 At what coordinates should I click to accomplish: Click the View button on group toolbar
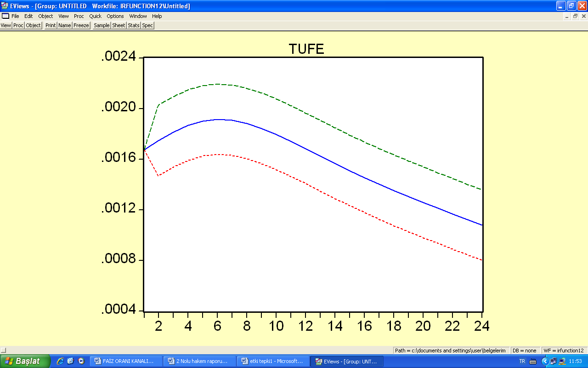coord(6,25)
